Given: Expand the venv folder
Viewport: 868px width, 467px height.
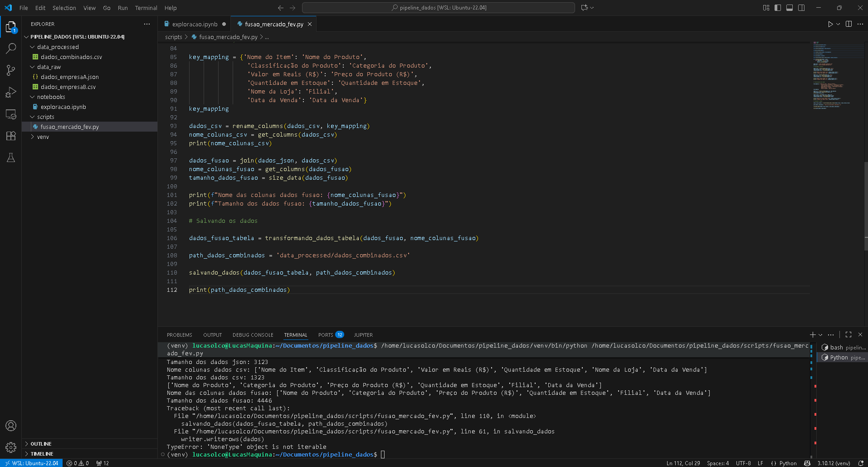Looking at the screenshot, I should tap(90, 137).
